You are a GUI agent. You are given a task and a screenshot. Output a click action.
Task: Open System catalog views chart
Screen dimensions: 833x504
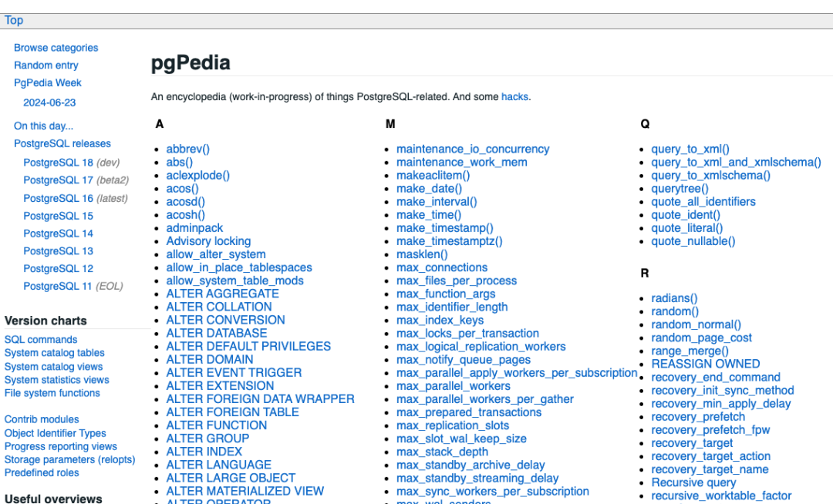pos(54,367)
